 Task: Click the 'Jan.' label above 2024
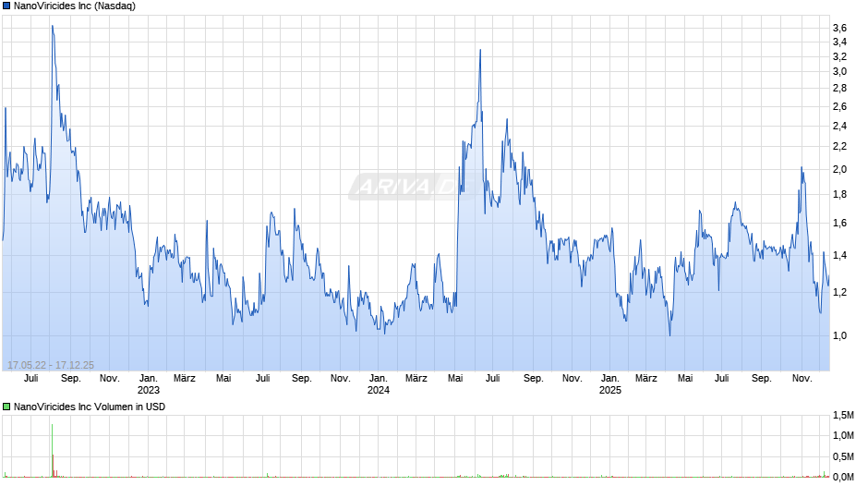pos(379,379)
